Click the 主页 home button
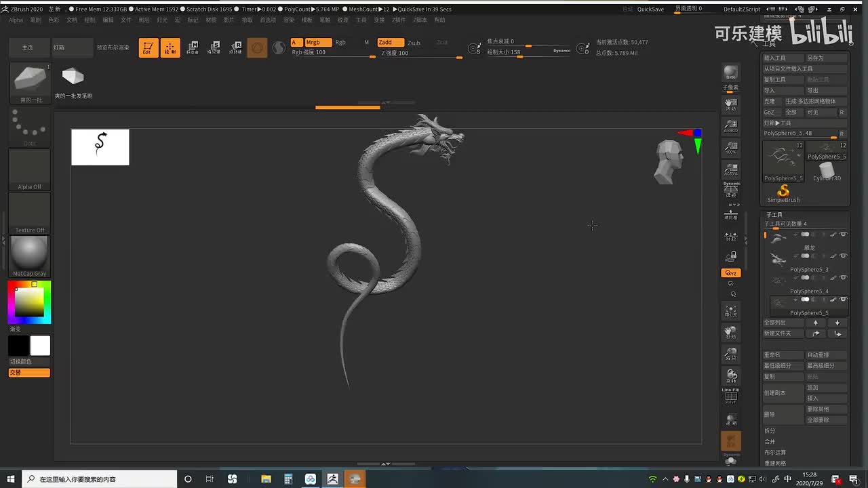 tap(28, 47)
